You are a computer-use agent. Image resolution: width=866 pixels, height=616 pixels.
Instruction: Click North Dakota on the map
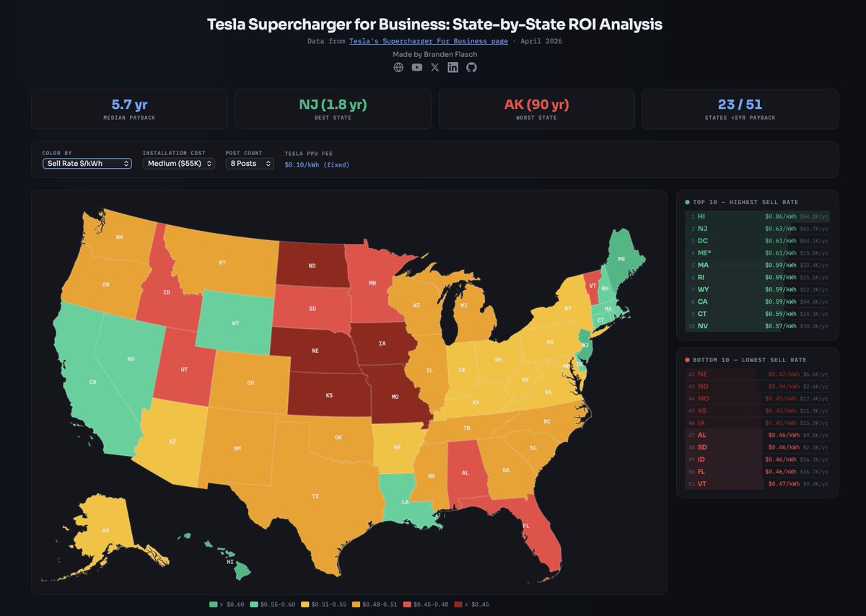tap(312, 265)
